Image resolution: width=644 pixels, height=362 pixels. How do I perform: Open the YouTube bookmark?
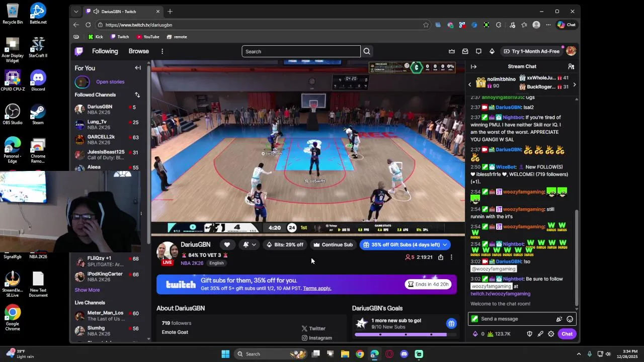148,37
